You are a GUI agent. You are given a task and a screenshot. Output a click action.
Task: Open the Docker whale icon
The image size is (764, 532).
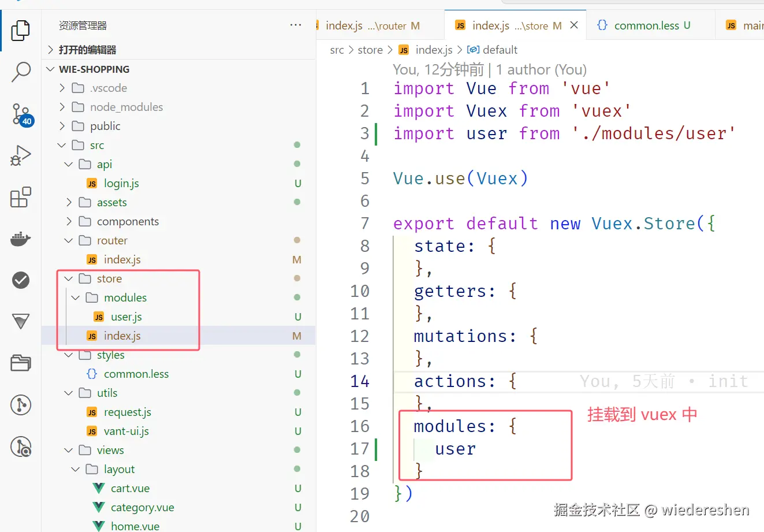21,239
